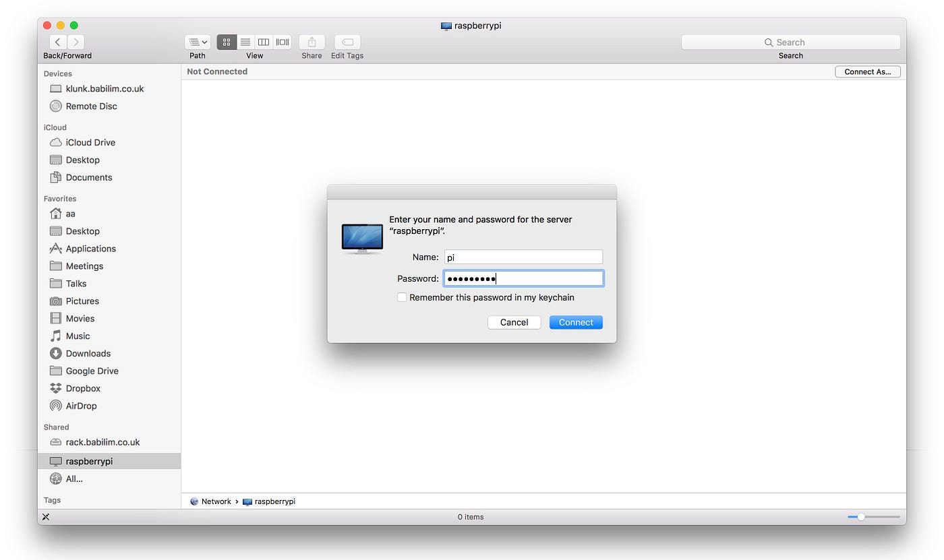Click the Connect As button
The height and width of the screenshot is (560, 944).
(x=868, y=71)
